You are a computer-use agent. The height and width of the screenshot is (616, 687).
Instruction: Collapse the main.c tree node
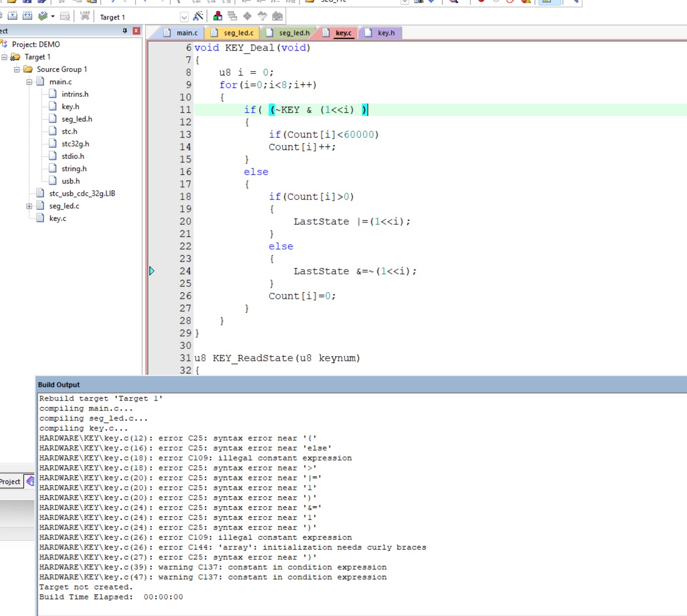29,82
